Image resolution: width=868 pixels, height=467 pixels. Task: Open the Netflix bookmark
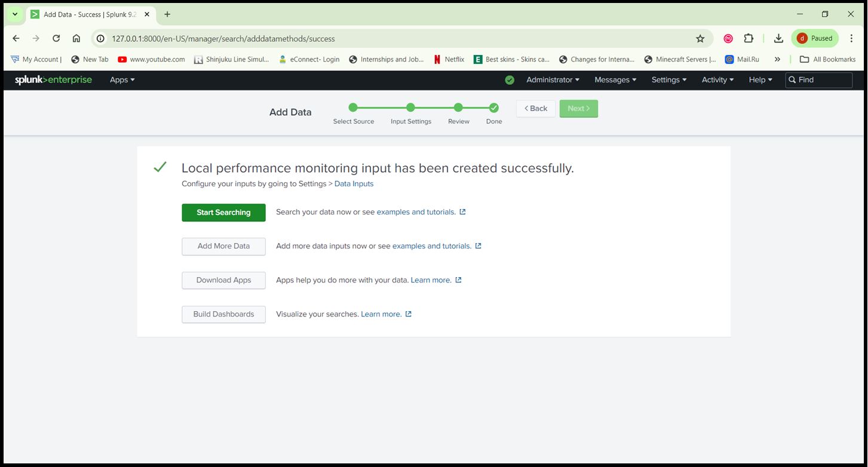click(449, 59)
